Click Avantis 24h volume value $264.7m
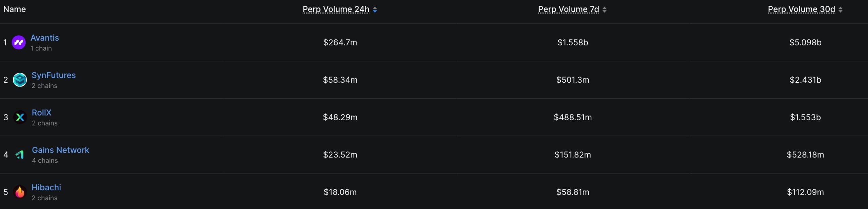This screenshot has height=209, width=868. click(x=340, y=43)
